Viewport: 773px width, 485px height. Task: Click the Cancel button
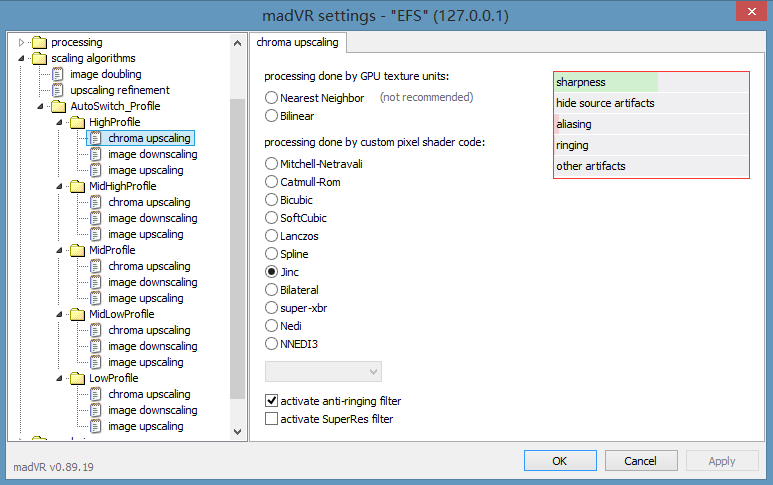(640, 461)
